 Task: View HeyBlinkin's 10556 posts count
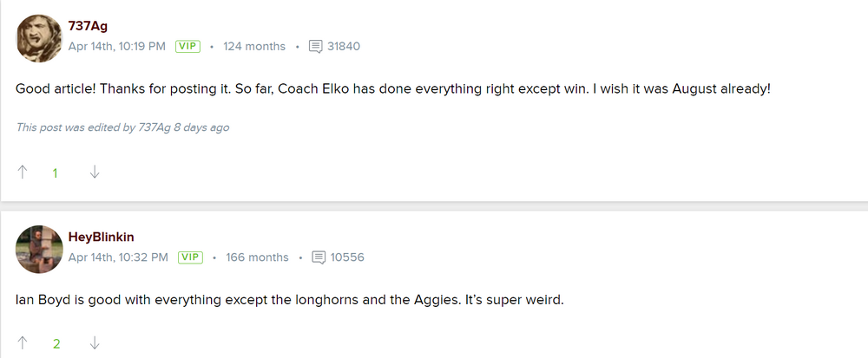pos(347,257)
